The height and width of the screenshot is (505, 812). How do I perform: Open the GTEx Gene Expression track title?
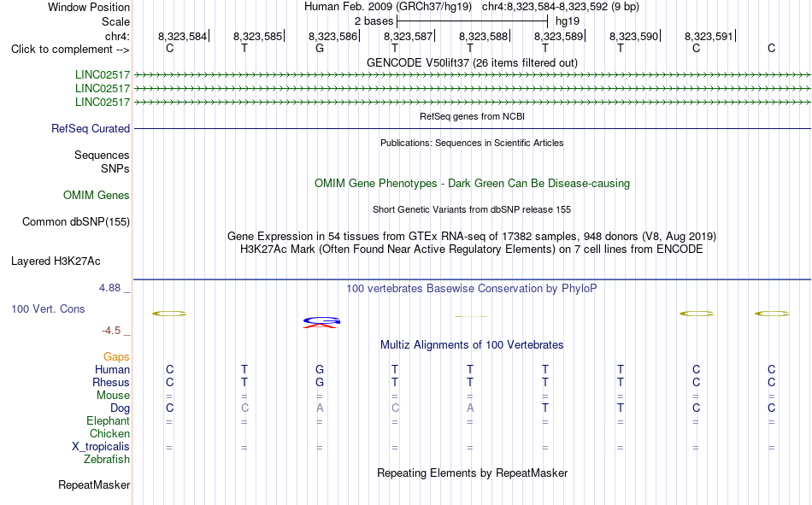tap(472, 236)
